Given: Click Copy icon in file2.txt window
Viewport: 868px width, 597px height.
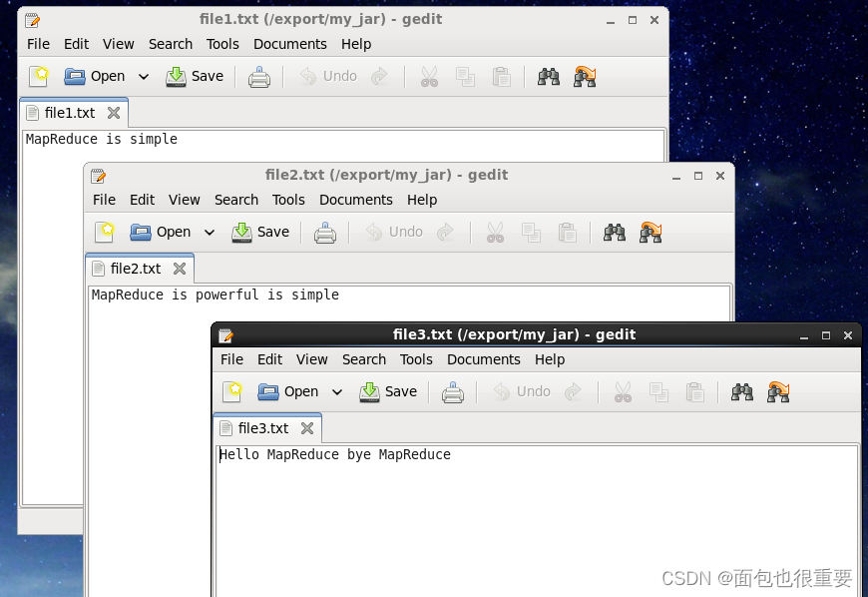Looking at the screenshot, I should (x=531, y=233).
